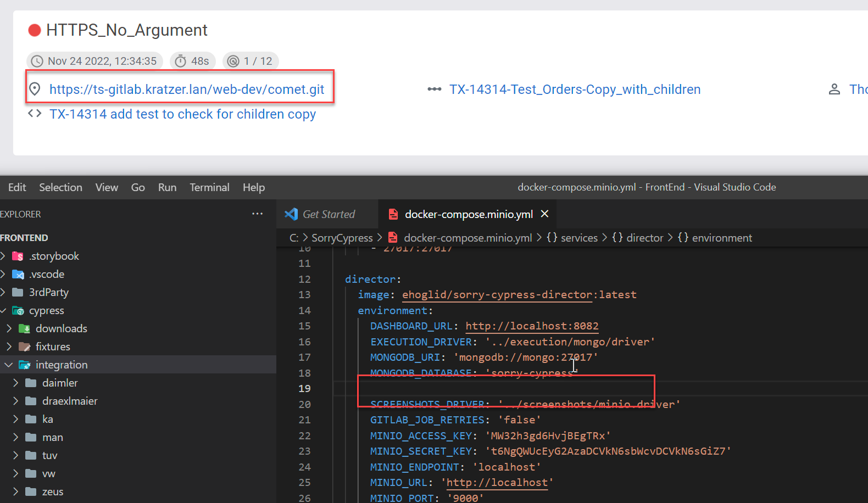Click the MINIO_ACCESS_KEY text on line 22
The width and height of the screenshot is (868, 503).
click(x=421, y=436)
